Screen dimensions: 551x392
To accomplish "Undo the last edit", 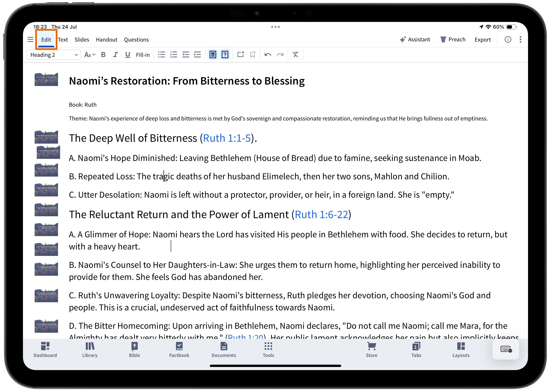I will click(x=268, y=55).
